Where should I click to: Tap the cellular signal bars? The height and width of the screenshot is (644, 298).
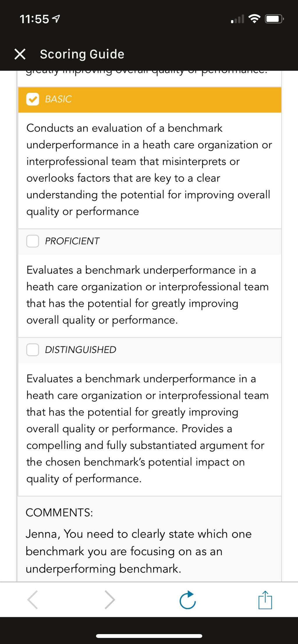(x=237, y=19)
